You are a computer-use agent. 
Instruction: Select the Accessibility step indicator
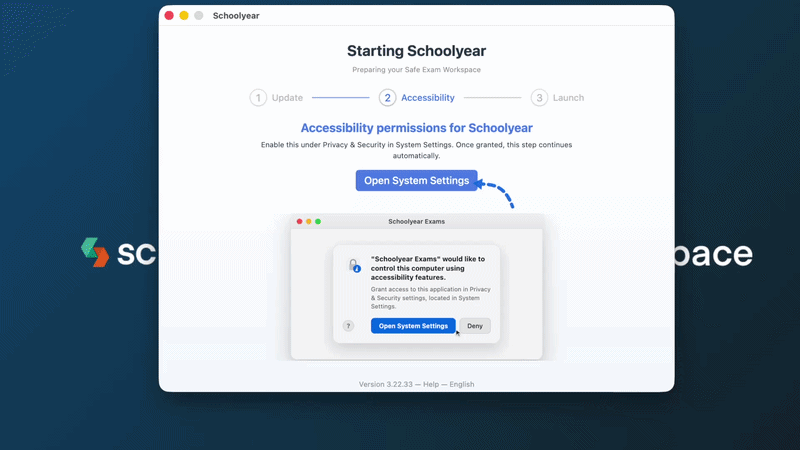(x=417, y=97)
